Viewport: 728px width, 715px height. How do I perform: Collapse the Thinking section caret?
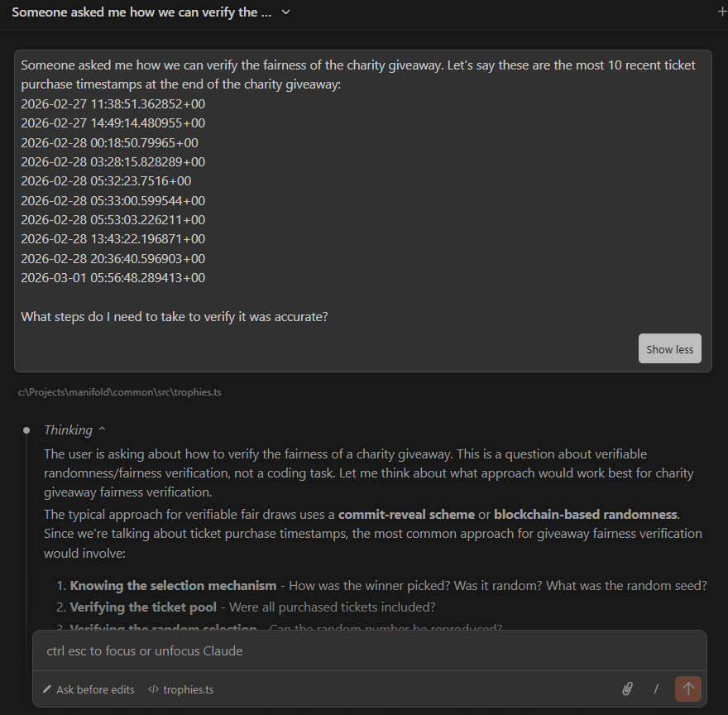pyautogui.click(x=102, y=429)
